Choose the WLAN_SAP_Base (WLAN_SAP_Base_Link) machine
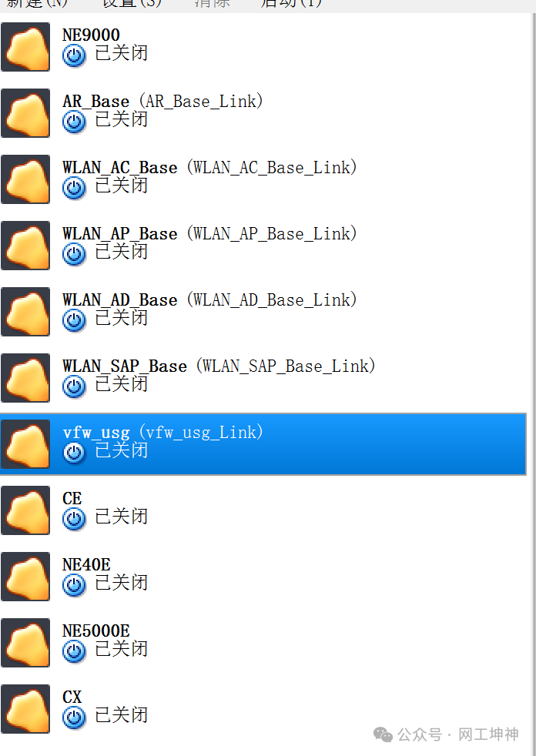 263,377
